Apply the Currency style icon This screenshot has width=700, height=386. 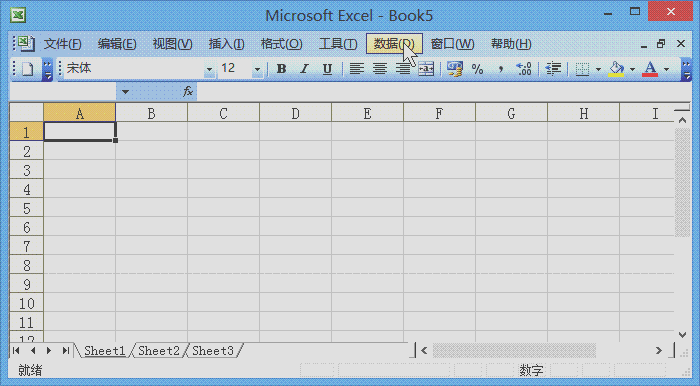pyautogui.click(x=455, y=69)
